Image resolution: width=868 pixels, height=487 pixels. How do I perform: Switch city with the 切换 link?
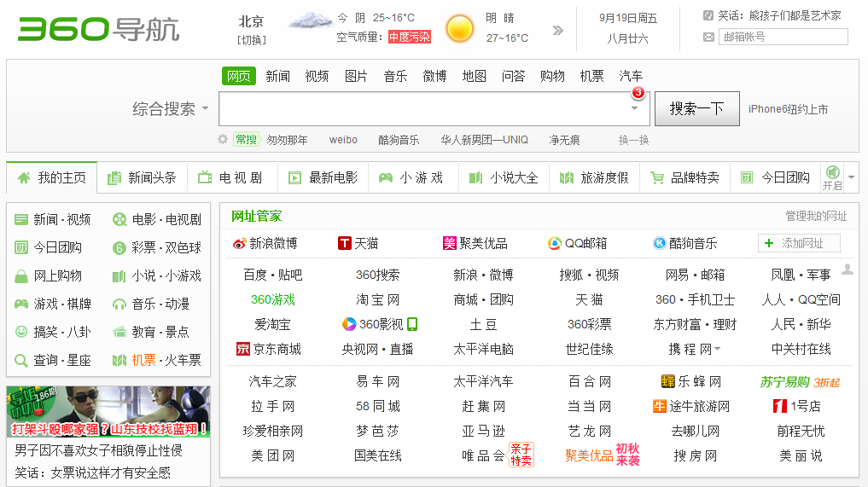tap(252, 39)
